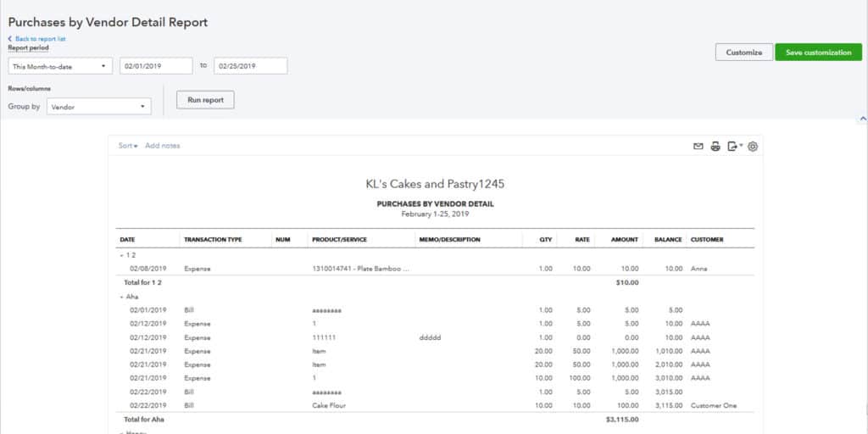Click the 'Customer One' cell
This screenshot has width=868, height=434.
coord(714,405)
